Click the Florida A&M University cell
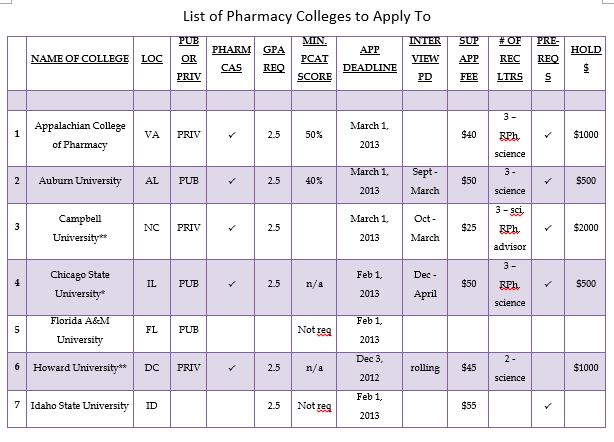The height and width of the screenshot is (442, 614). 80,330
